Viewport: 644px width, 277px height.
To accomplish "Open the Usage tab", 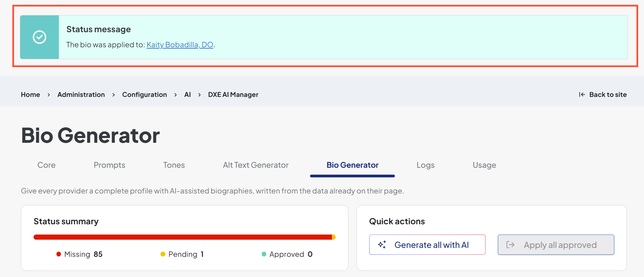I will point(484,165).
